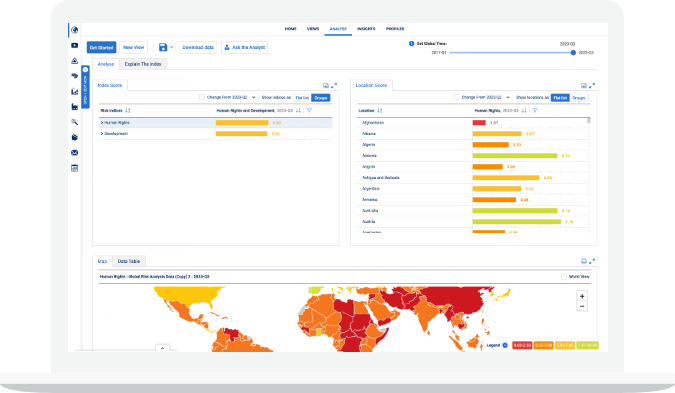Export the Index Score panel data
Screen dimensions: 675x393
(x=326, y=86)
